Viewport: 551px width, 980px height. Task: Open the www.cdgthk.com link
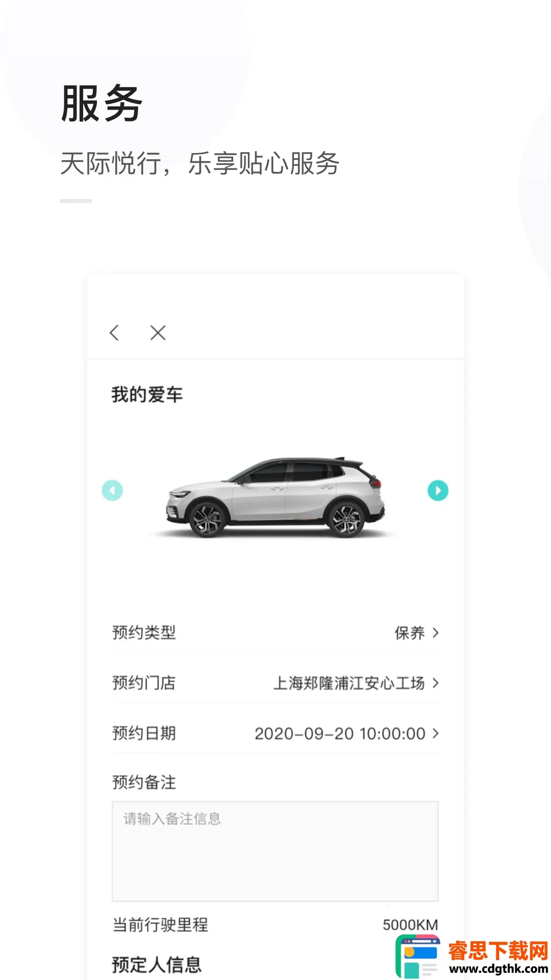pos(498,968)
